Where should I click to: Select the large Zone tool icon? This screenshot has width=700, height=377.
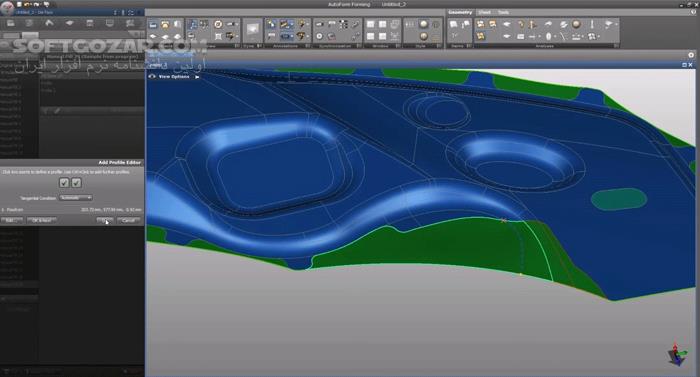click(x=253, y=29)
